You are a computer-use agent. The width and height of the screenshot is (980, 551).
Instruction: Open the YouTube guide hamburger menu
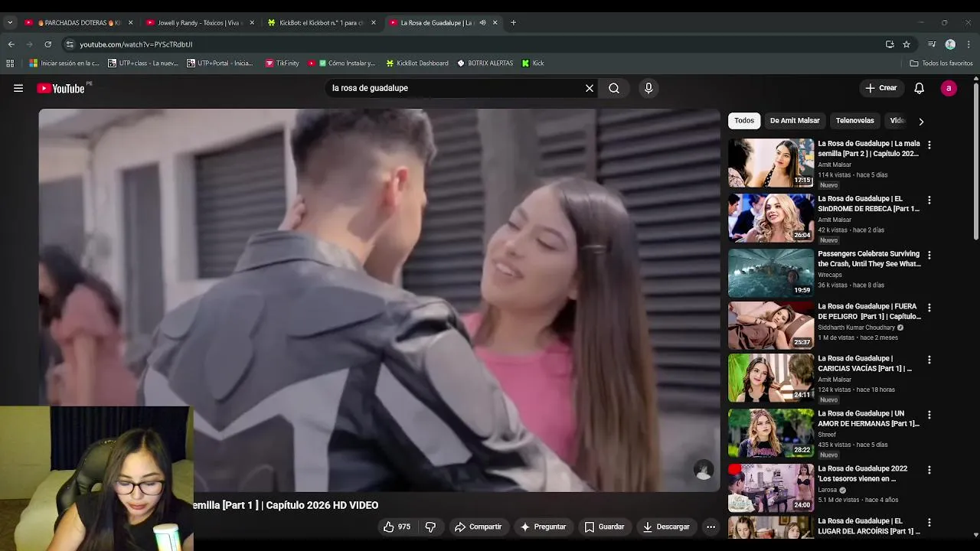click(18, 88)
